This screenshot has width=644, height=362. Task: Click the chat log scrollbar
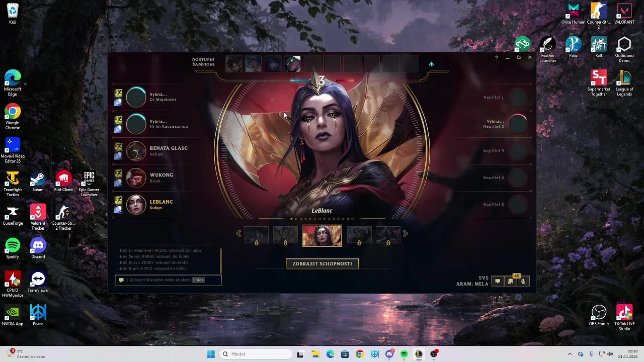click(221, 260)
